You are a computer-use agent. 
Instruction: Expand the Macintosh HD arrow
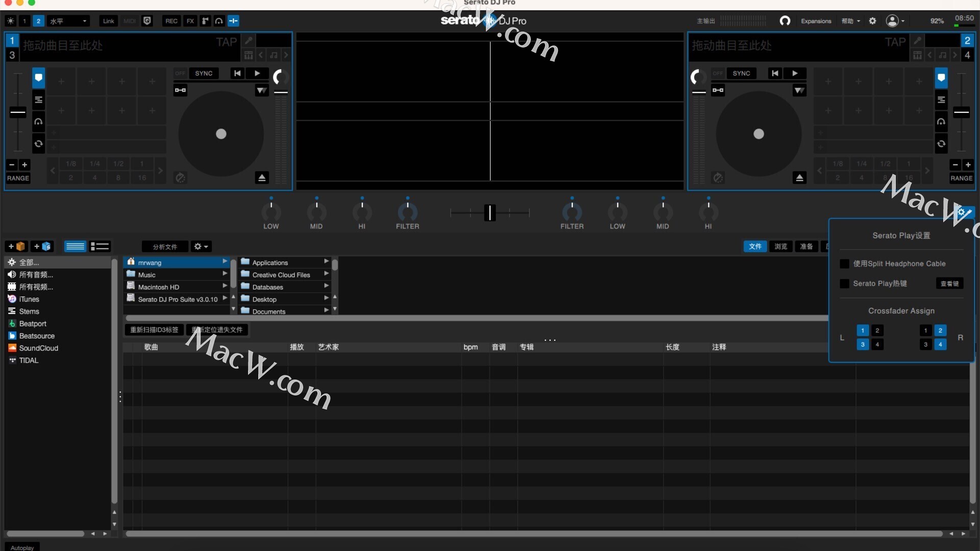click(225, 286)
